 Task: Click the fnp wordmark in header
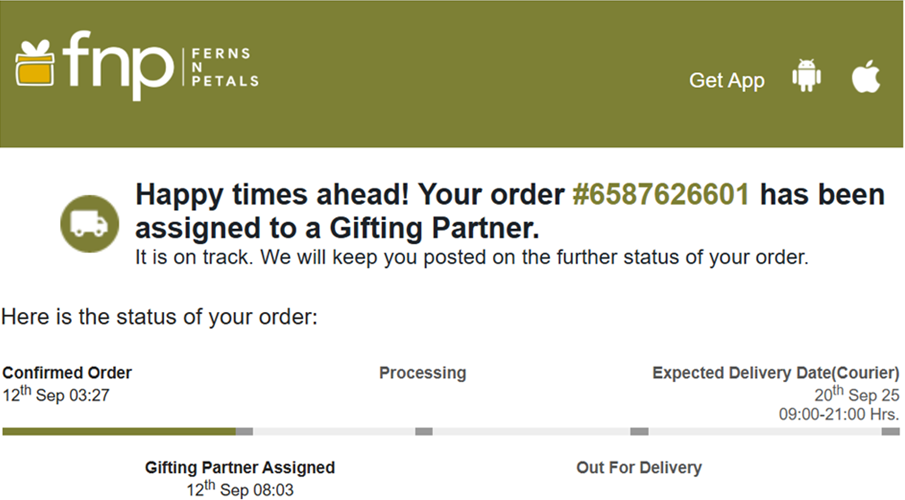[118, 65]
